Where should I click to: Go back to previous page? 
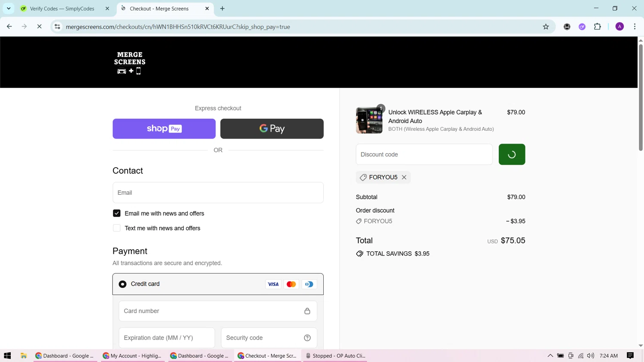click(x=9, y=27)
